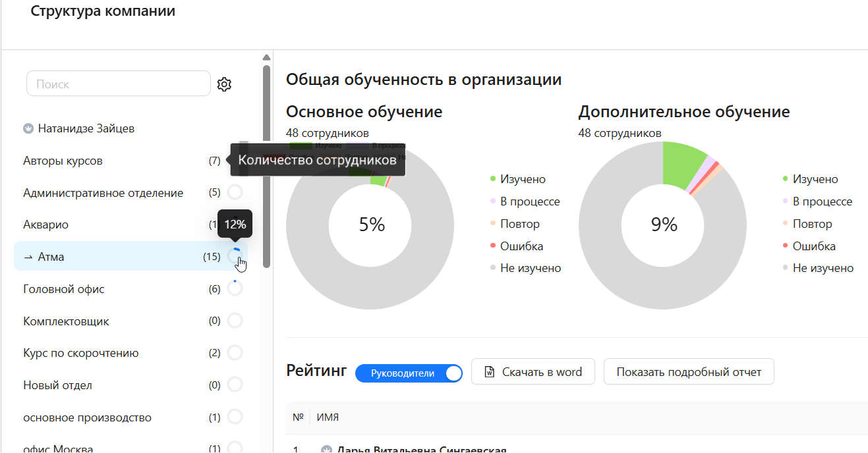The height and width of the screenshot is (453, 868).
Task: Click the Поиск search field
Action: [x=117, y=84]
